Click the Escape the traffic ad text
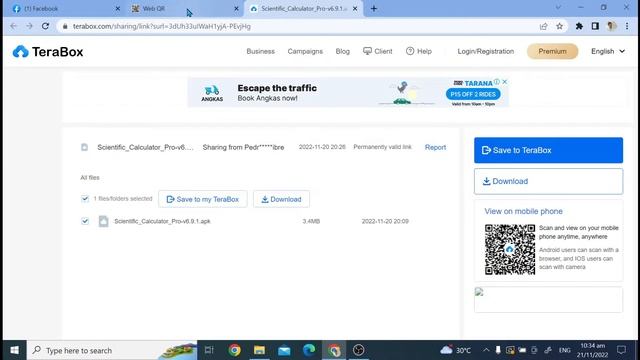Image resolution: width=640 pixels, height=360 pixels. coord(277,88)
